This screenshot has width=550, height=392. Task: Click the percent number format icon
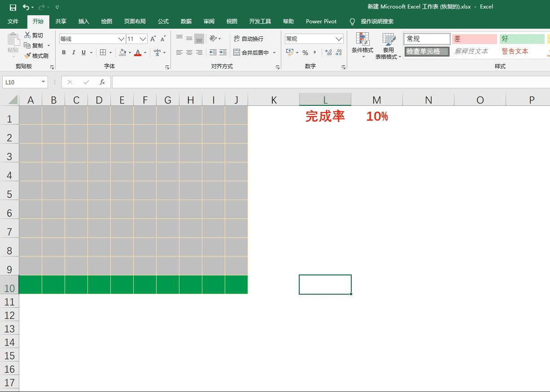click(305, 52)
